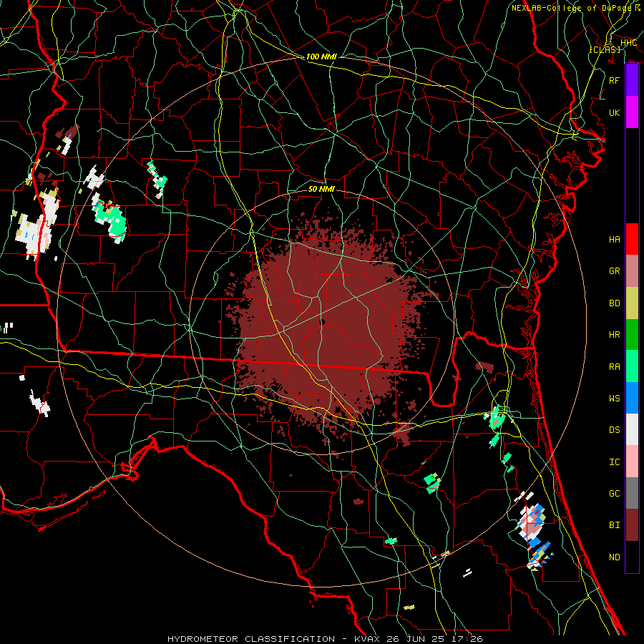Click the dark green HR legend swatch
This screenshot has width=644, height=644.
[x=632, y=335]
